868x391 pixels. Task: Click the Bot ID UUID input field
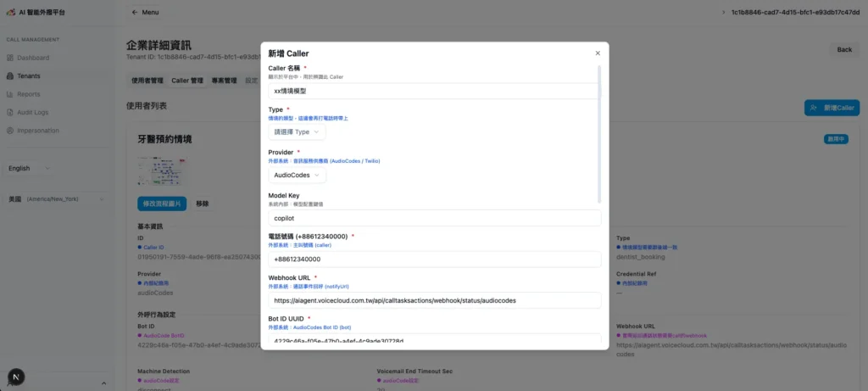coord(433,341)
